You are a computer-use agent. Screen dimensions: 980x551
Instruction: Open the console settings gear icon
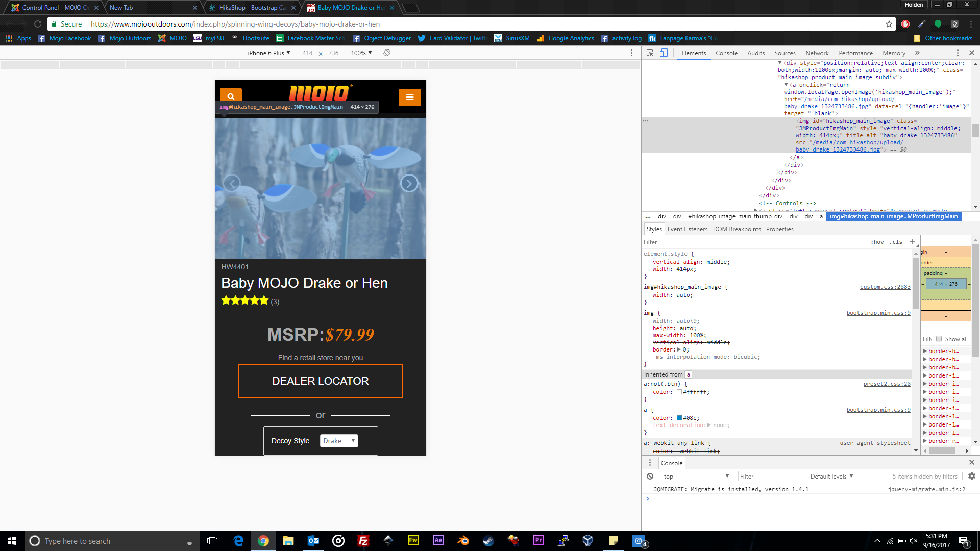(971, 476)
